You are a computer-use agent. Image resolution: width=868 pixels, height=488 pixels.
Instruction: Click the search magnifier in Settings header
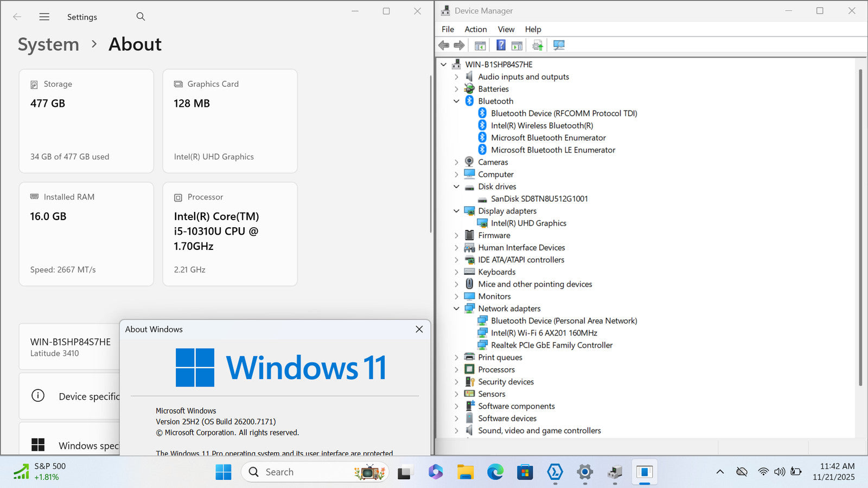point(141,17)
